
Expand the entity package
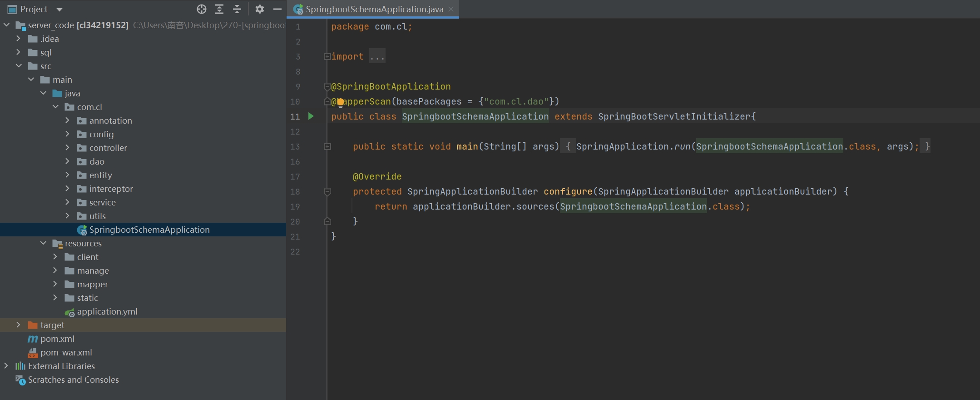[68, 175]
